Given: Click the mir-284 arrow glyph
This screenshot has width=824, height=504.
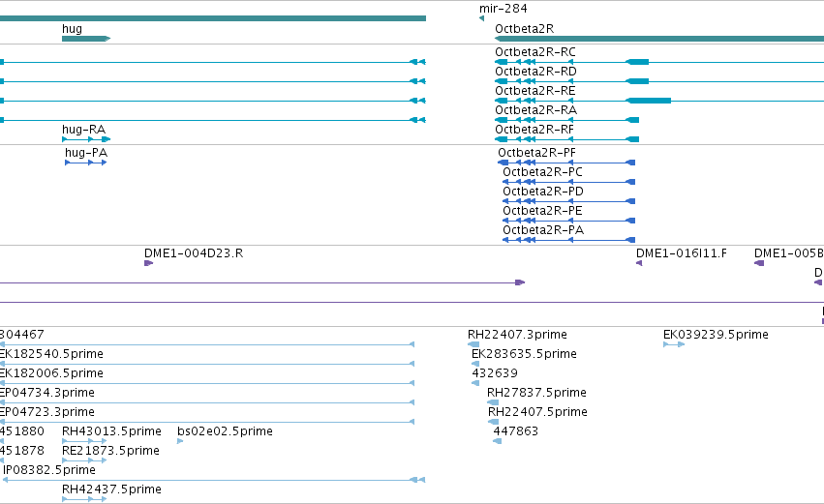Looking at the screenshot, I should point(481,18).
